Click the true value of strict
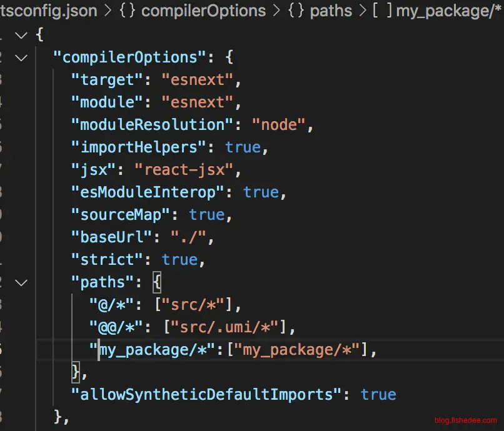This screenshot has width=504, height=431. [179, 260]
